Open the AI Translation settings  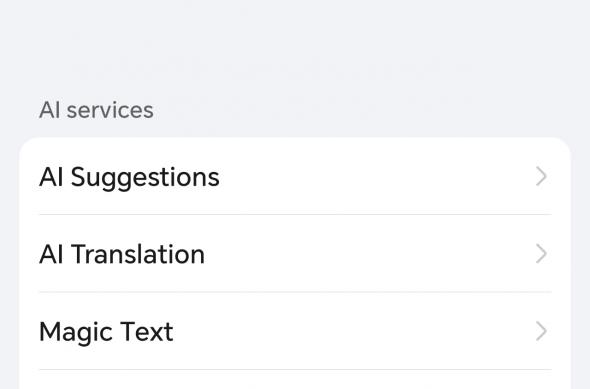[x=295, y=254]
